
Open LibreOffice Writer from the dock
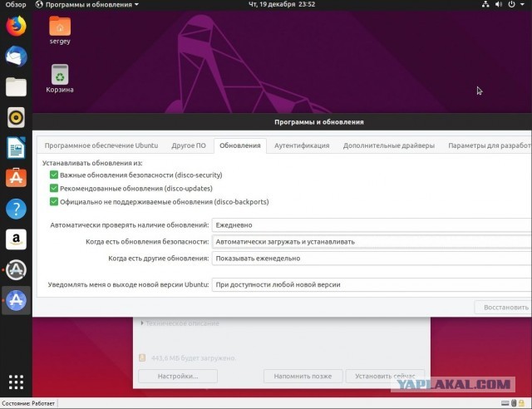coord(16,148)
